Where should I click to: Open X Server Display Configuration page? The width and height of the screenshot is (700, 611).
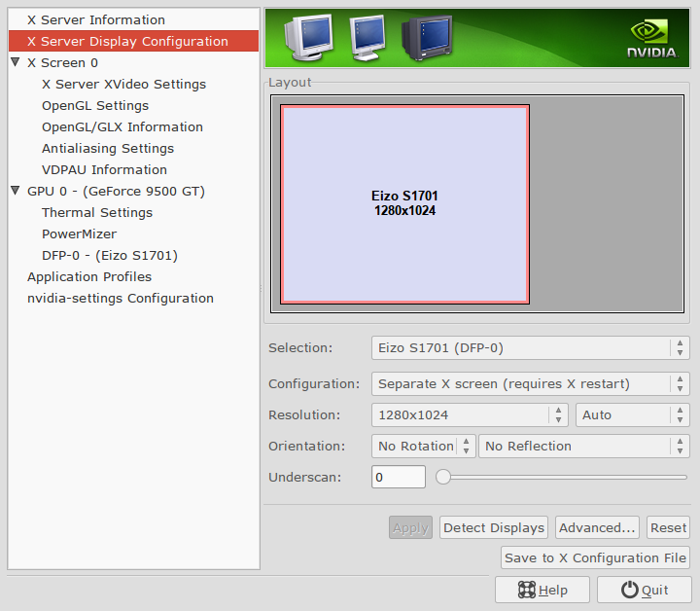(133, 41)
